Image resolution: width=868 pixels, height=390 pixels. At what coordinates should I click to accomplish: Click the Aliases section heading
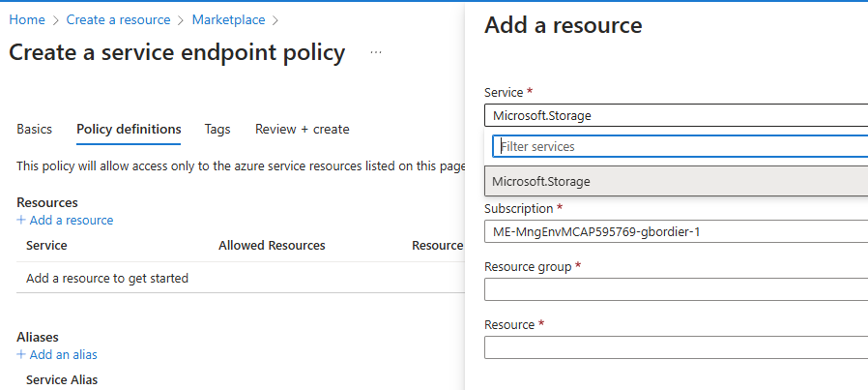coord(38,337)
